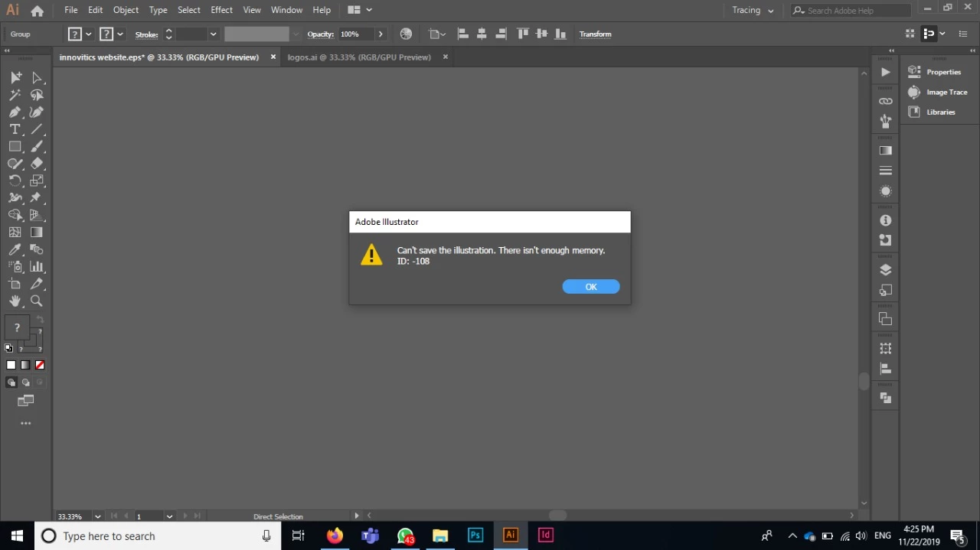
Task: Select the Puppet Warp pin tool
Action: coord(37,197)
